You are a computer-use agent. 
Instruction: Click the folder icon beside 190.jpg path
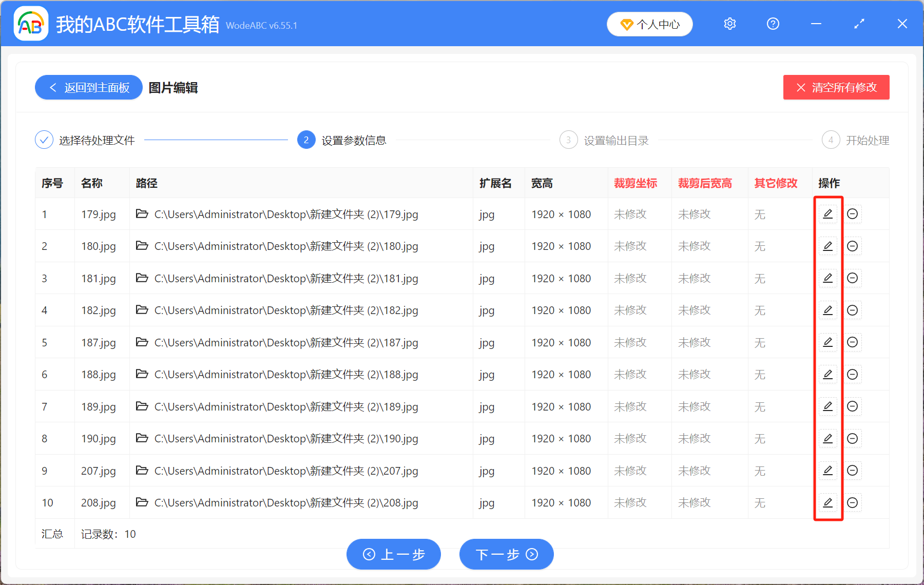point(142,438)
